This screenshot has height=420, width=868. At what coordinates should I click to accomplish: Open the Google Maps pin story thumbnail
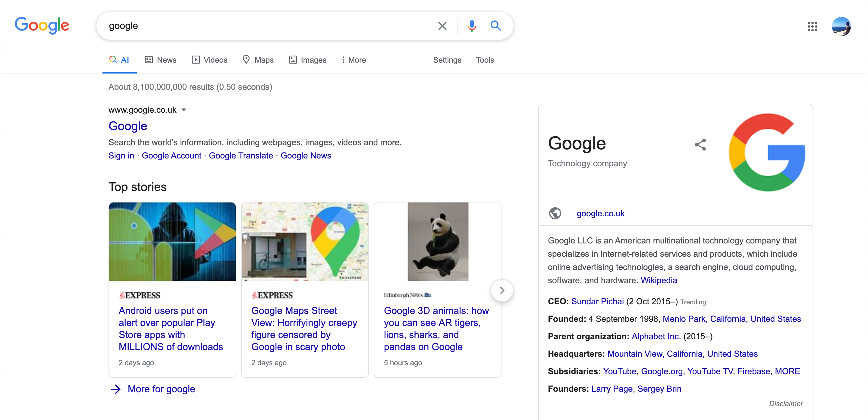coord(305,242)
